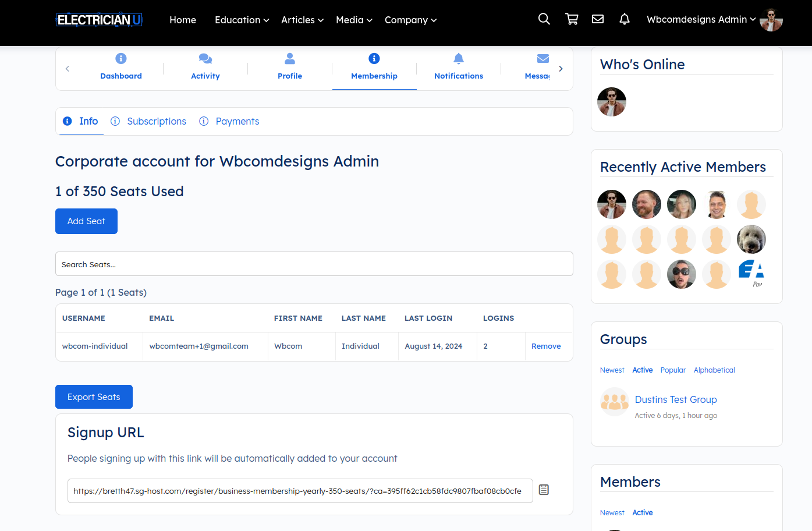Screen dimensions: 812x531
Task: Expand the Education dropdown menu
Action: coord(242,20)
